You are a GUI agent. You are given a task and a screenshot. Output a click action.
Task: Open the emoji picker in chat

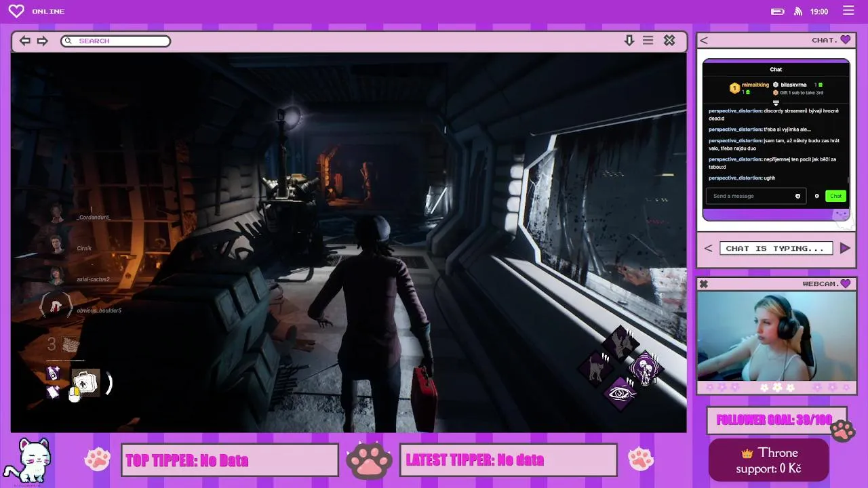click(797, 196)
